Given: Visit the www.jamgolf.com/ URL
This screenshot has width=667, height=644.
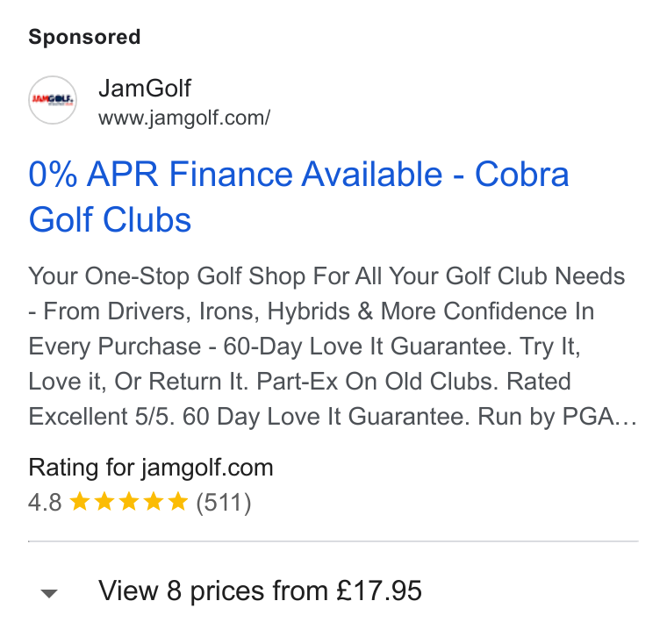Looking at the screenshot, I should pyautogui.click(x=184, y=118).
